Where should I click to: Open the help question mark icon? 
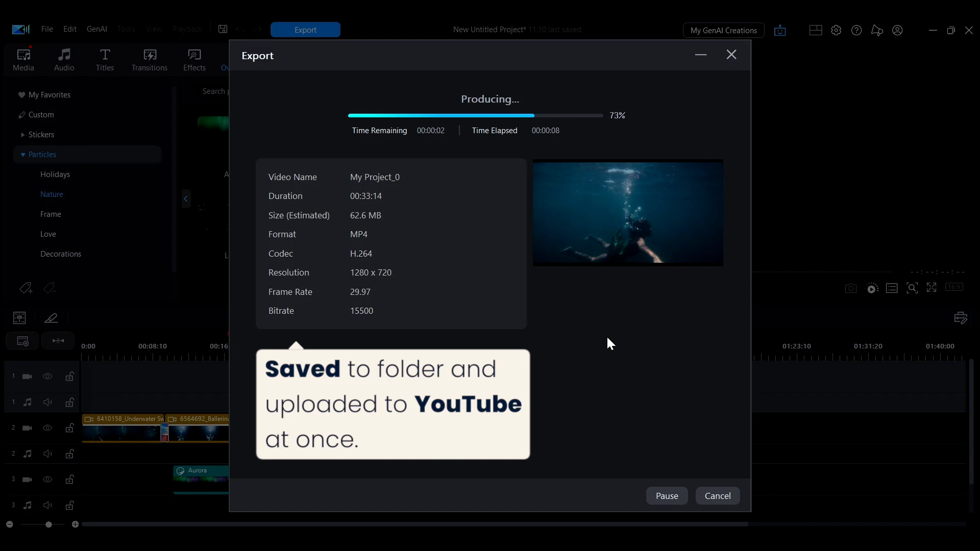tap(856, 30)
